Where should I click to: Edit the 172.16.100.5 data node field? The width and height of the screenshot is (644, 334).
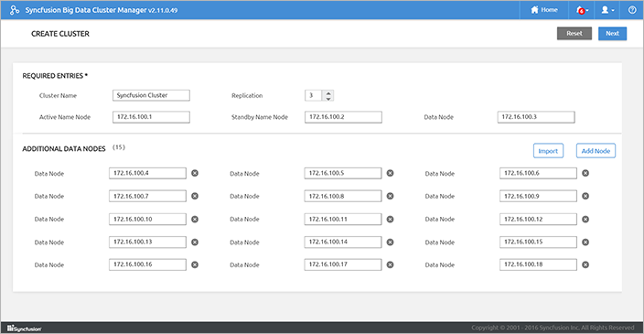coord(343,173)
